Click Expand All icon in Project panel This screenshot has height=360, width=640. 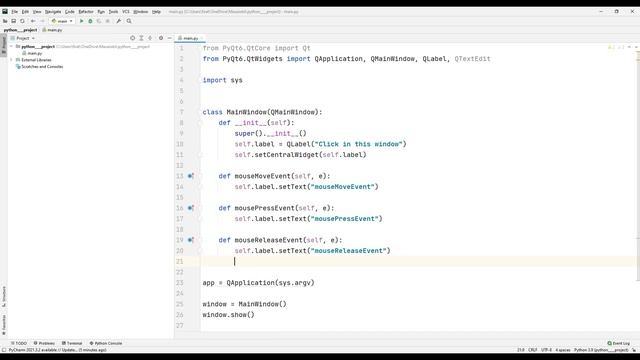141,38
